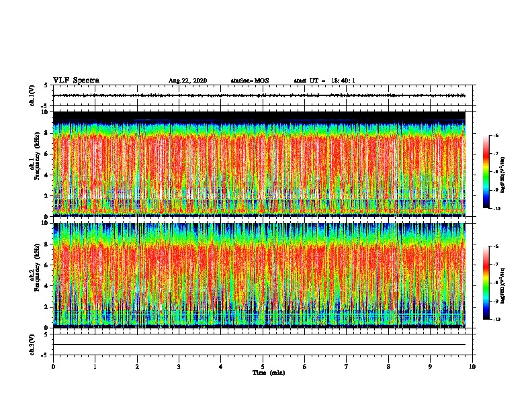Screen dimensions: 532x411
Task: Click the ch.1 color scale log(PSD) unit label
Action: (504, 175)
